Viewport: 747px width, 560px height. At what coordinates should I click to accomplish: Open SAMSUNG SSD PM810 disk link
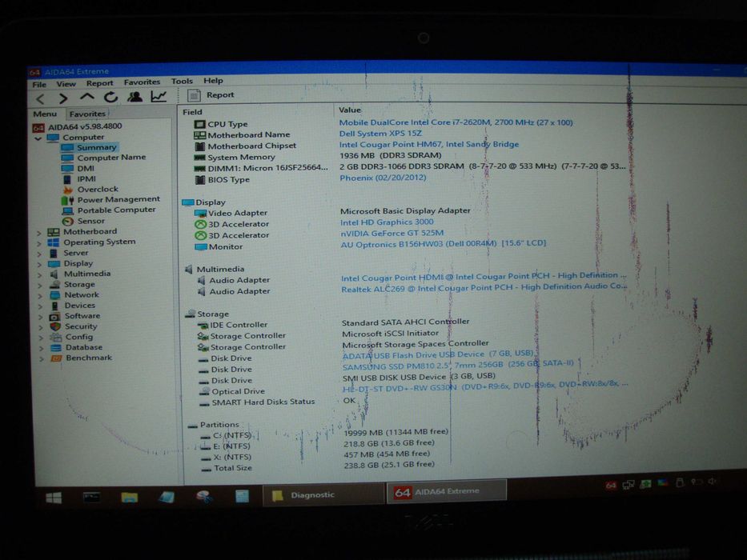click(458, 366)
